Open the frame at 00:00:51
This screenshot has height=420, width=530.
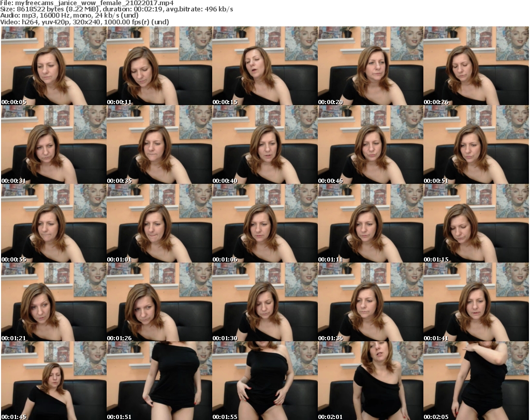[476, 144]
